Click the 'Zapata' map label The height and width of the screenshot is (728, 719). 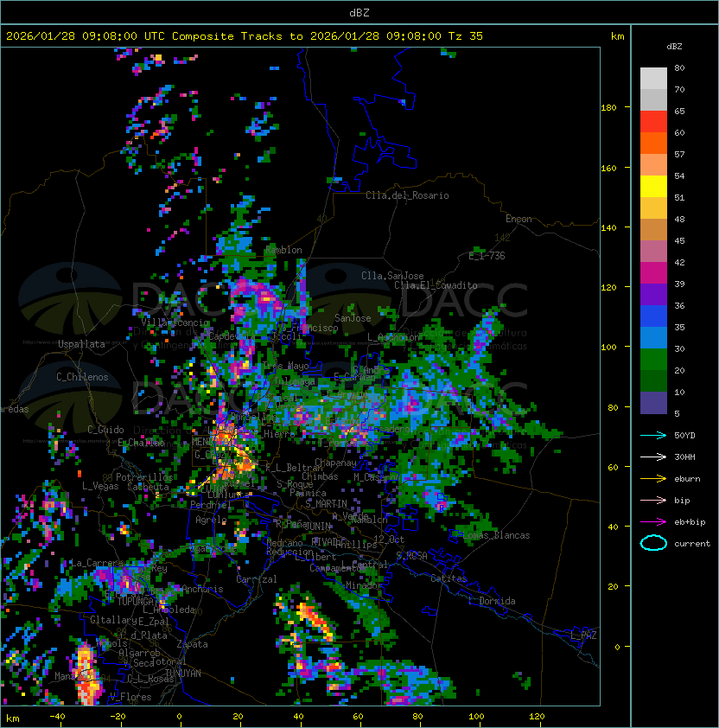(x=192, y=644)
